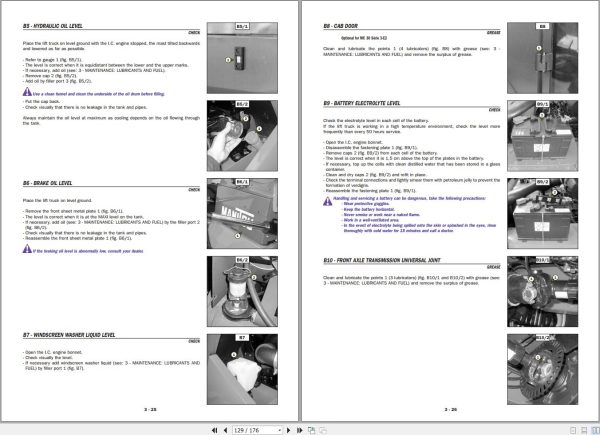The height and width of the screenshot is (435, 600).
Task: Click heading "B9 - BATTERY ELECTROLYTE LEVEL"
Action: [x=361, y=103]
